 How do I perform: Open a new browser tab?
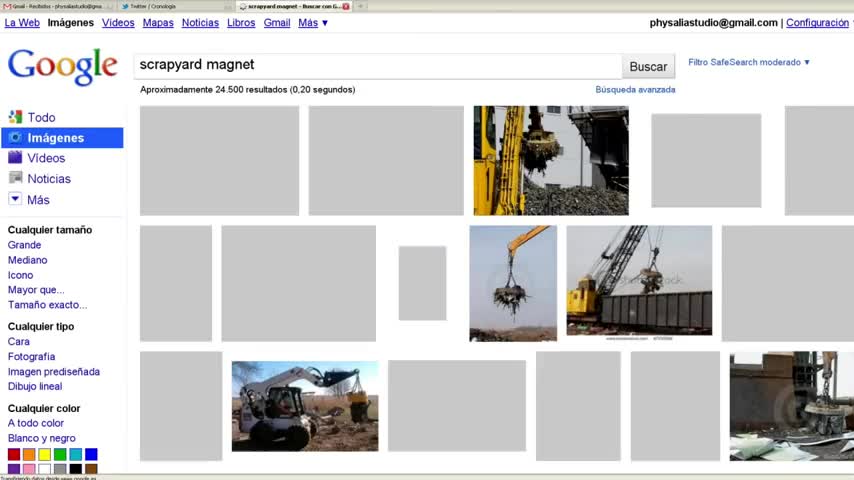(x=361, y=7)
